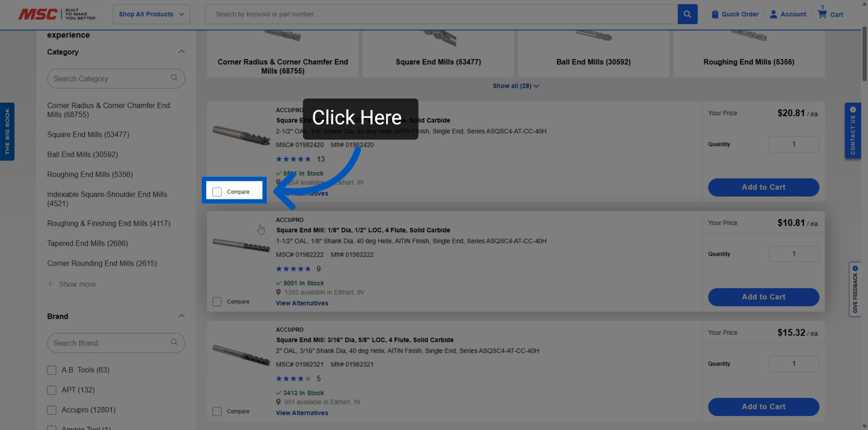Click star rating with 13 reviews
868x430 pixels.
point(293,159)
